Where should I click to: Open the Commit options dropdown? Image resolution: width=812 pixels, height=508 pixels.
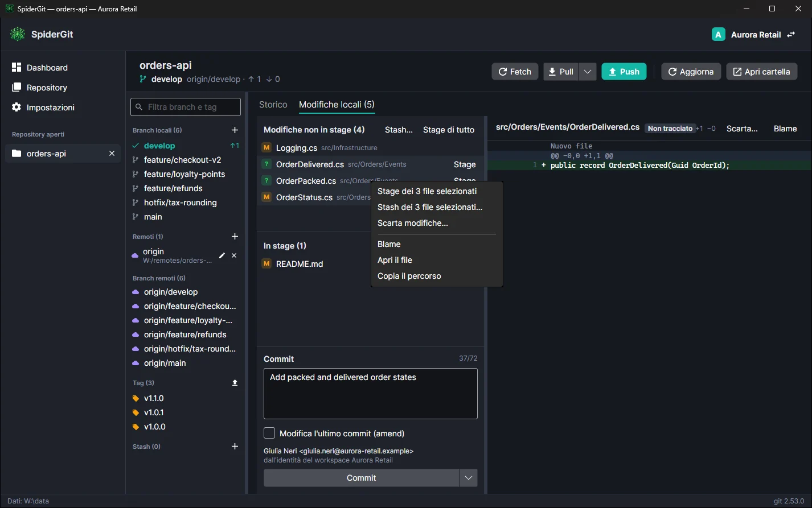(x=468, y=478)
